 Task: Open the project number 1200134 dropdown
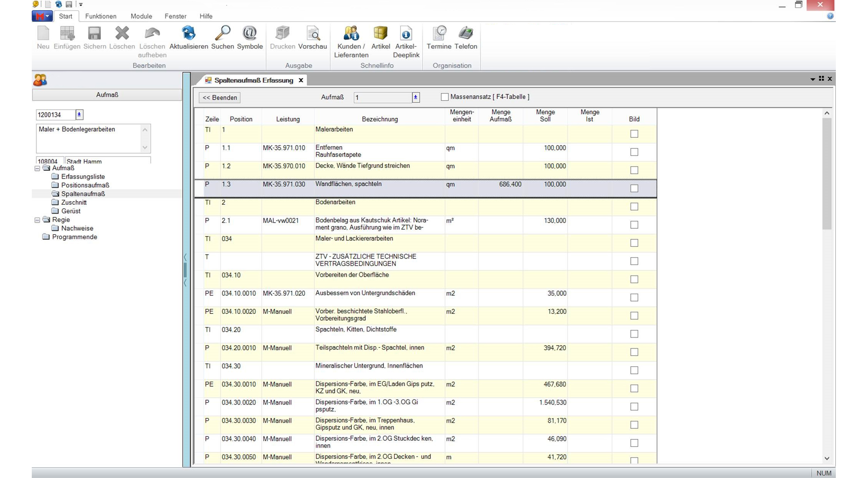[x=79, y=114]
